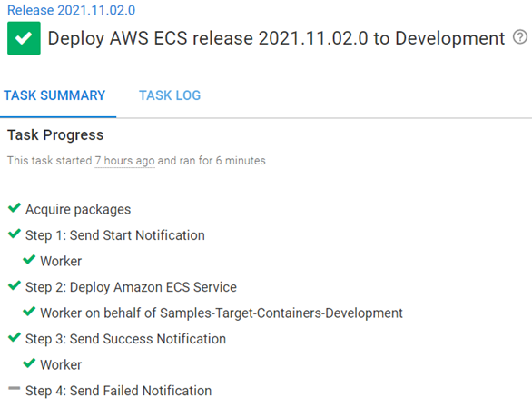Click the checkmark beside Acquire packages

click(x=15, y=207)
